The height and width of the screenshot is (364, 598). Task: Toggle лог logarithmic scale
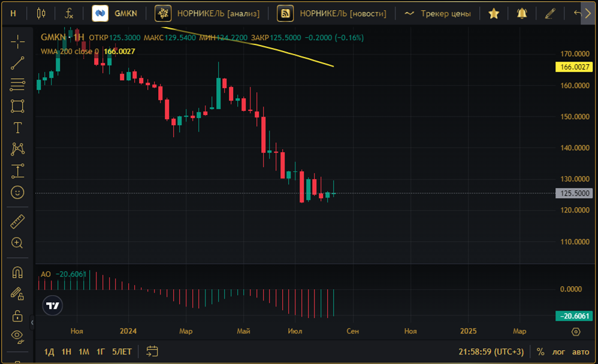tap(558, 351)
